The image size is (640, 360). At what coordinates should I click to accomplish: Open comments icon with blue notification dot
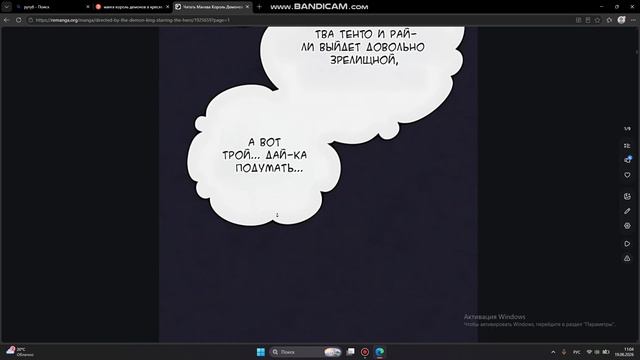[627, 160]
